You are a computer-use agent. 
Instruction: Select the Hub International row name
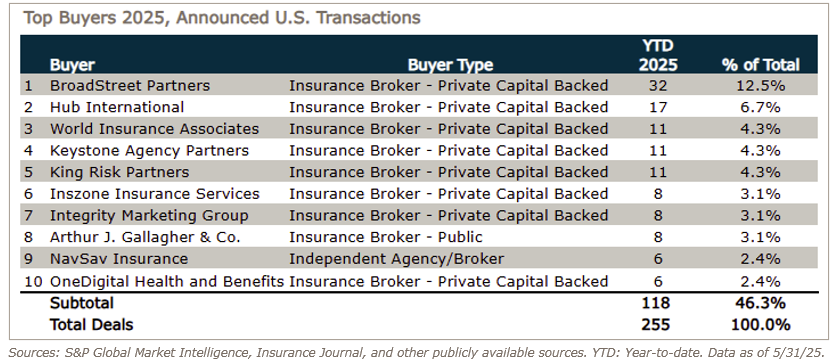(x=117, y=107)
